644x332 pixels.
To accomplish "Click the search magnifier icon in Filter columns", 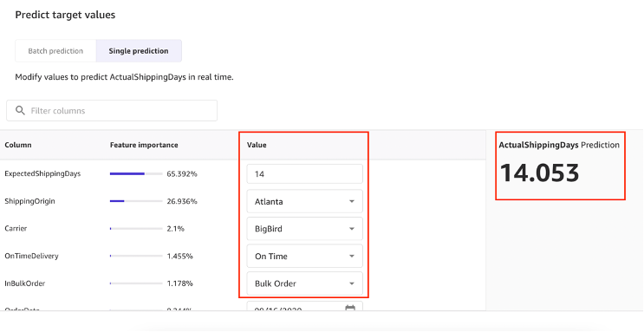I will click(x=20, y=111).
